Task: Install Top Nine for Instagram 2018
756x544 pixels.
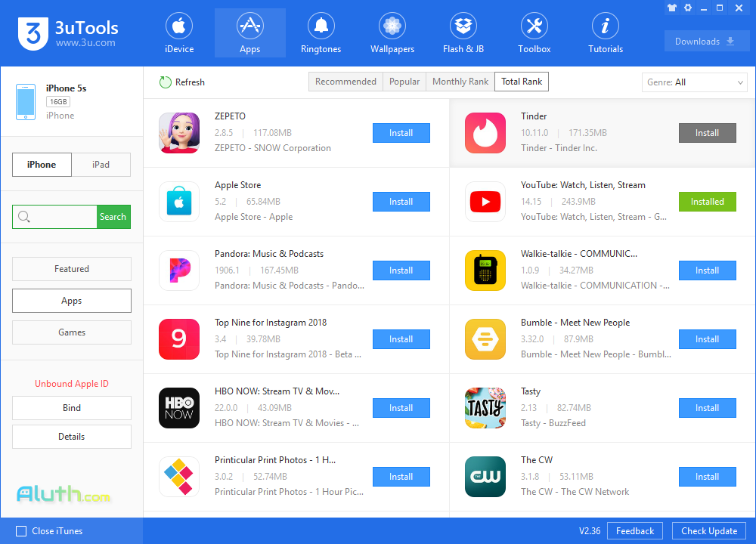Action: tap(401, 339)
